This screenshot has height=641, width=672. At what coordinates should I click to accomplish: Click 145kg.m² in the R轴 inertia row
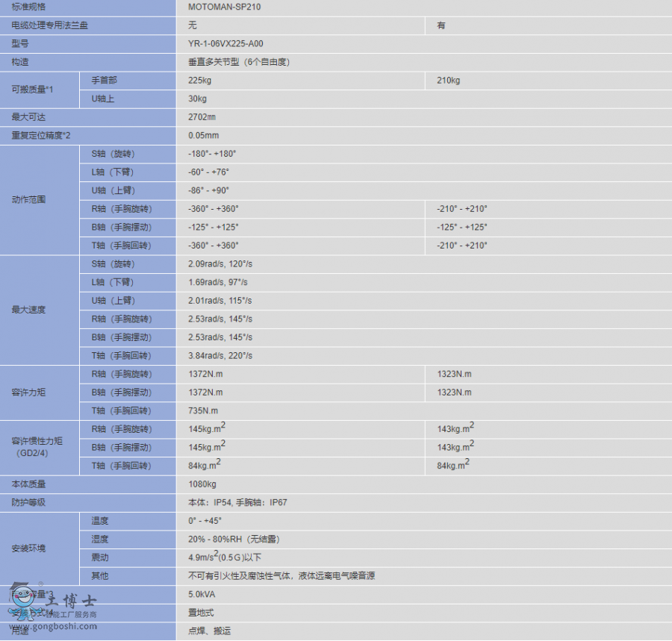coord(207,428)
